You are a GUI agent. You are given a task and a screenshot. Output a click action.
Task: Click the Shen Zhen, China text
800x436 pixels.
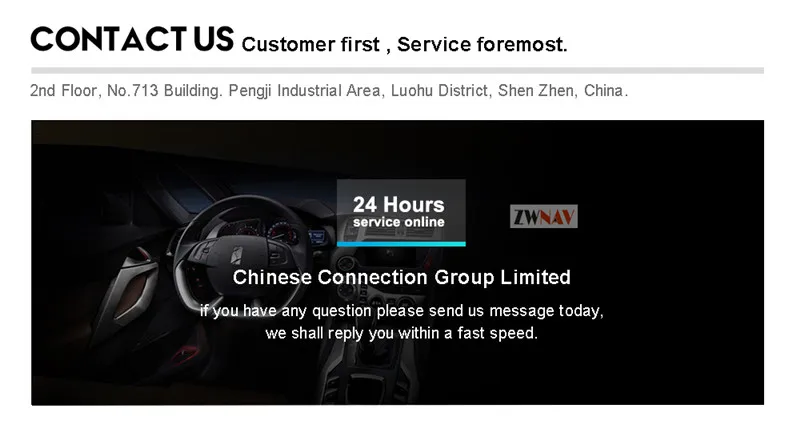563,91
